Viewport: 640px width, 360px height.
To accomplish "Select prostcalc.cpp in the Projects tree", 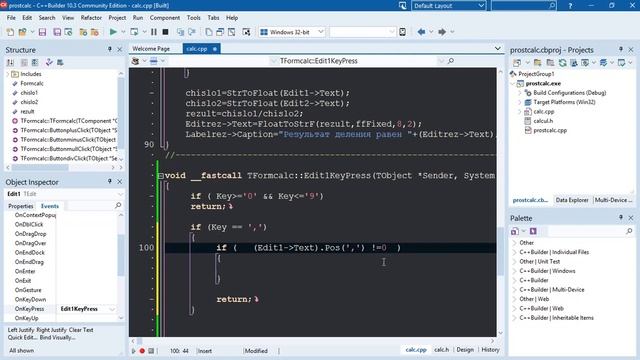I will pyautogui.click(x=550, y=130).
